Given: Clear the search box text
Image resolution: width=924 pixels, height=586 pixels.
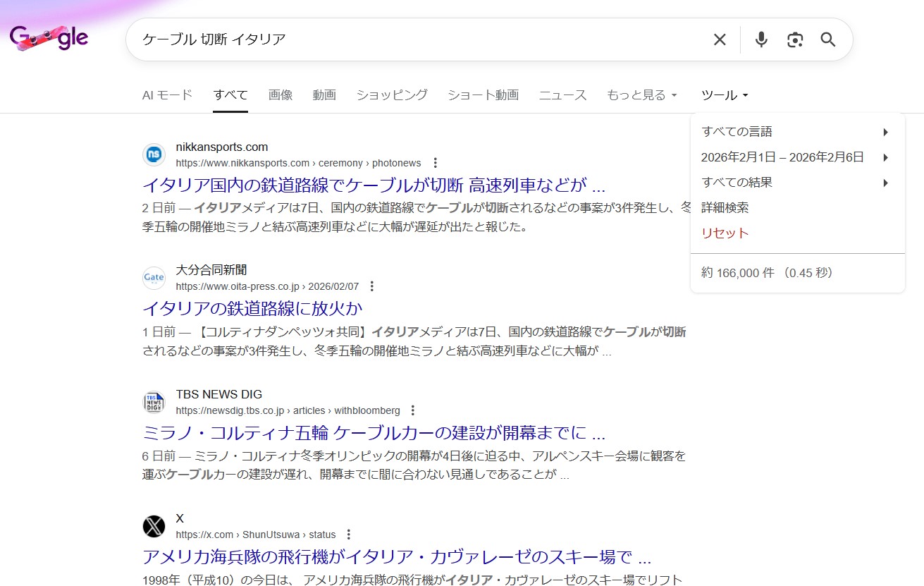Looking at the screenshot, I should pos(719,39).
